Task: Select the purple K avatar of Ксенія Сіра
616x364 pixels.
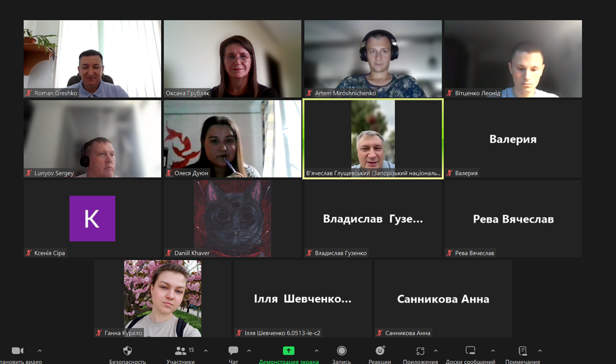Action: pos(92,219)
